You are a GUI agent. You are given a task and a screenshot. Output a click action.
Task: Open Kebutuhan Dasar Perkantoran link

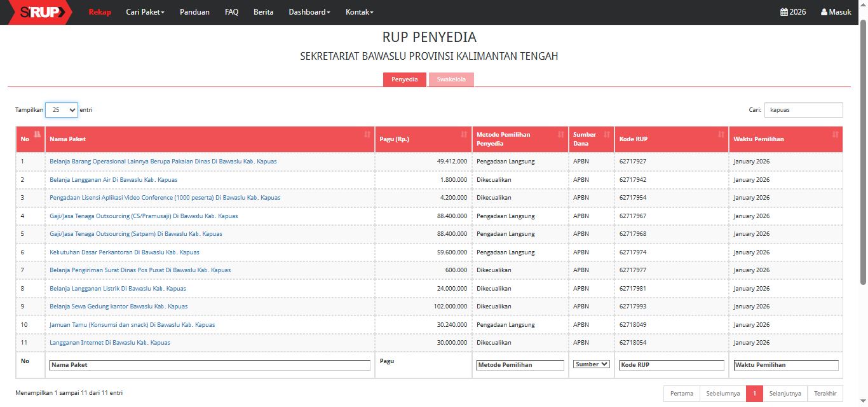click(125, 252)
